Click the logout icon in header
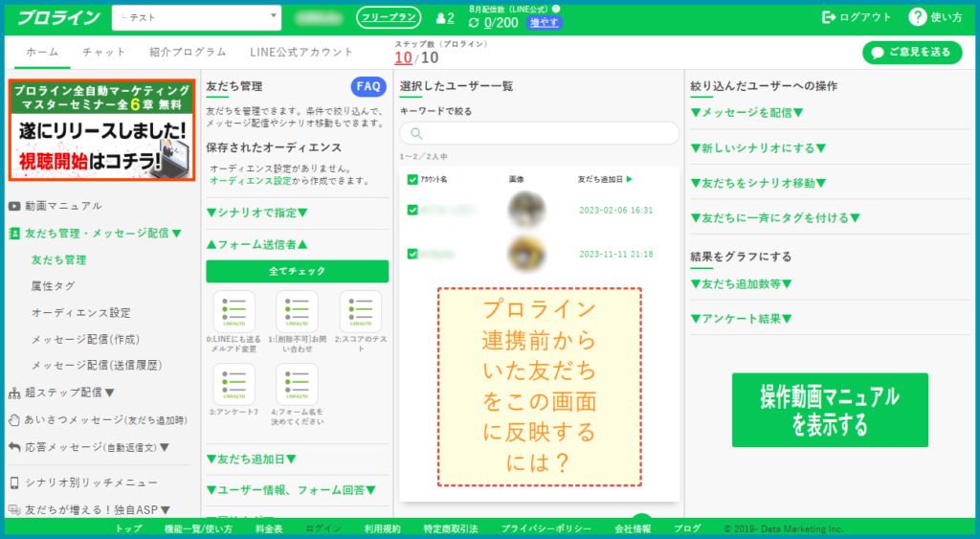The image size is (980, 539). point(829,17)
